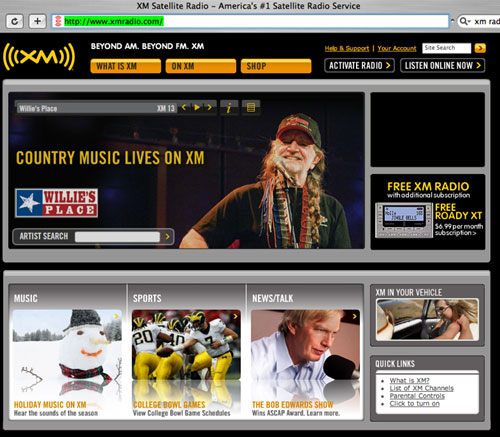Skip to the next channel arrow

pyautogui.click(x=209, y=107)
